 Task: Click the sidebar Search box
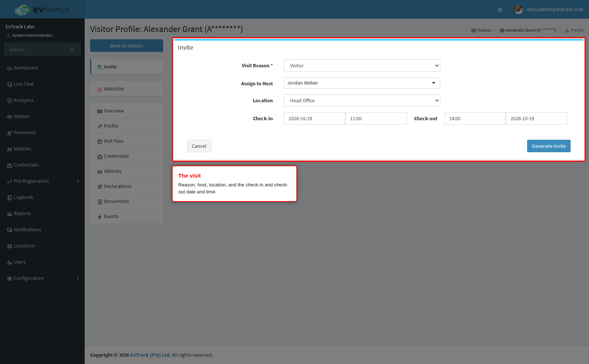(42, 49)
